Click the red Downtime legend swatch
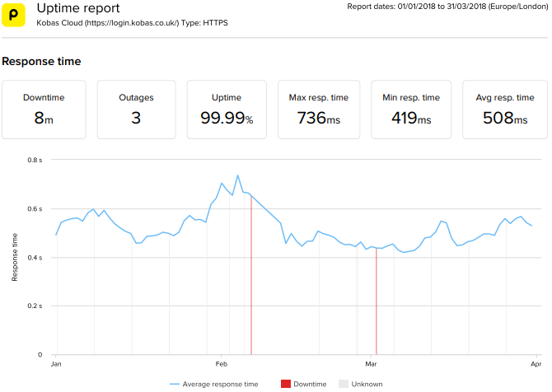Viewport: 552px width, 392px height. click(286, 384)
